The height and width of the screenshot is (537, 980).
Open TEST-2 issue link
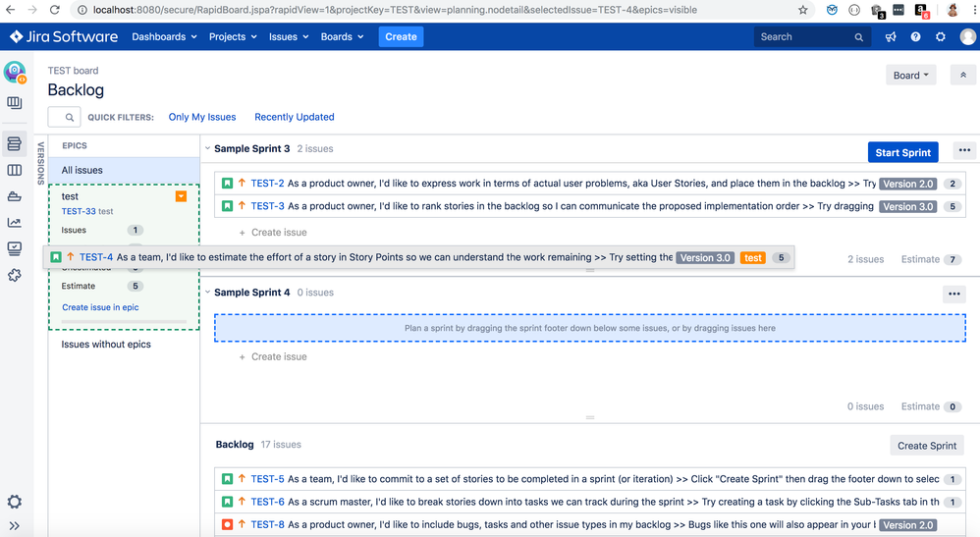267,184
